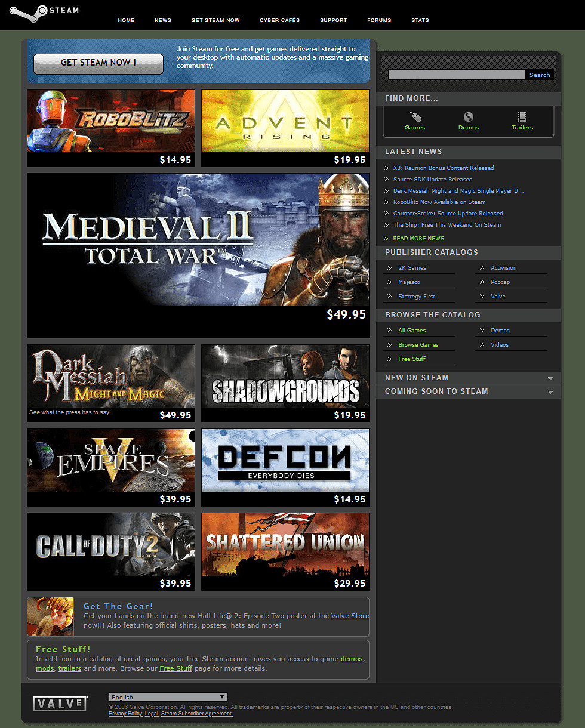Expand the New on Steam section
Image resolution: width=585 pixels, height=728 pixels.
pos(550,378)
